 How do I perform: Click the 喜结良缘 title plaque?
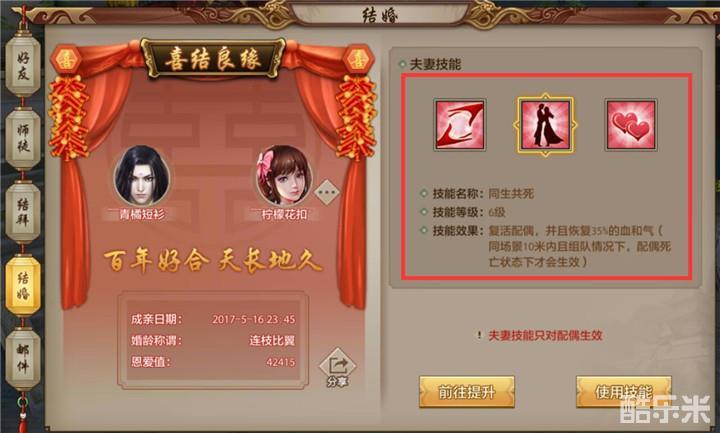213,60
